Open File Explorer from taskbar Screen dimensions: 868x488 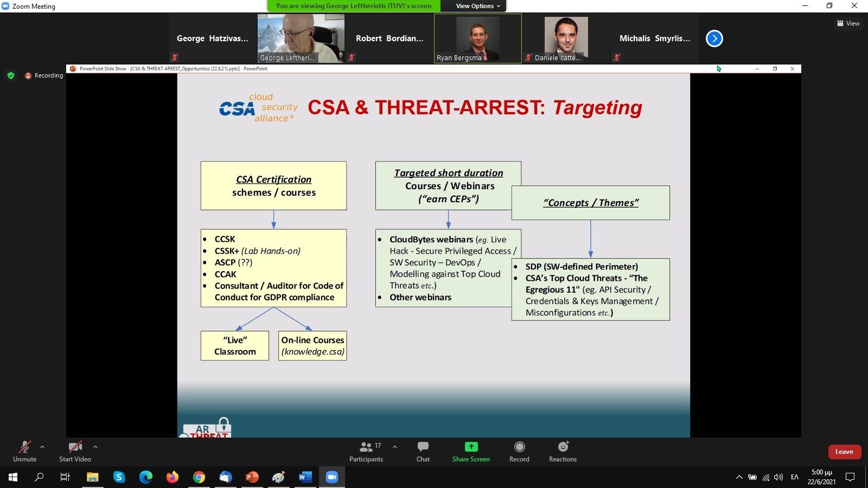point(93,477)
